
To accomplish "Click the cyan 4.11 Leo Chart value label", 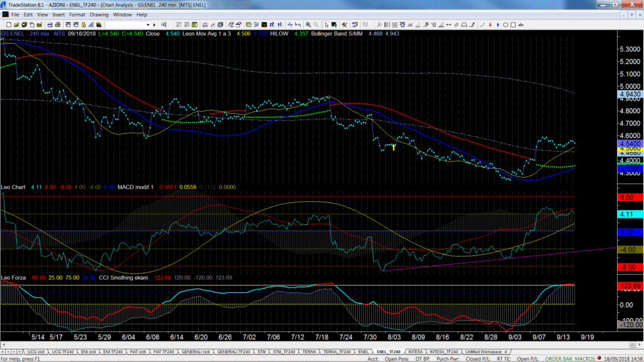I will pos(630,214).
